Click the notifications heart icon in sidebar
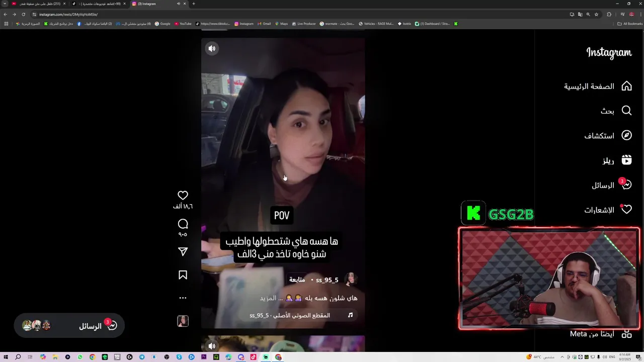The width and height of the screenshot is (644, 362). tap(626, 209)
